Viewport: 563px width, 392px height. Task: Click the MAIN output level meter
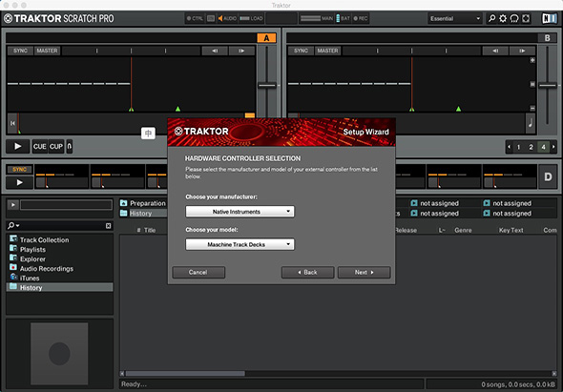tap(316, 18)
